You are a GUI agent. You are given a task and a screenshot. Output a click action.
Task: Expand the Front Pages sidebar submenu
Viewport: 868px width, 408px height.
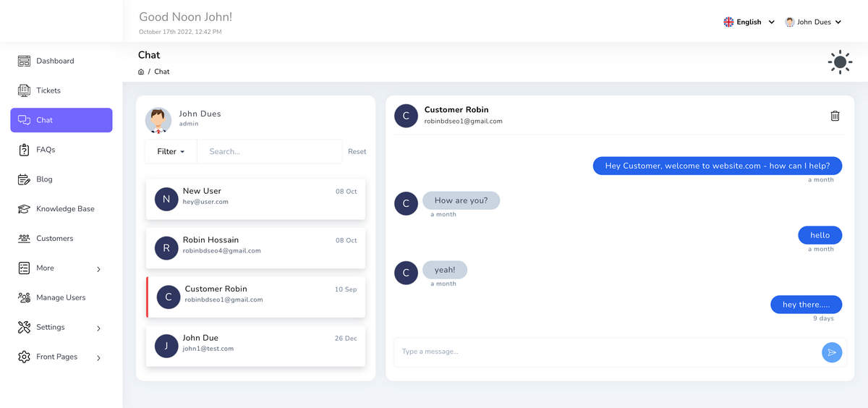98,357
